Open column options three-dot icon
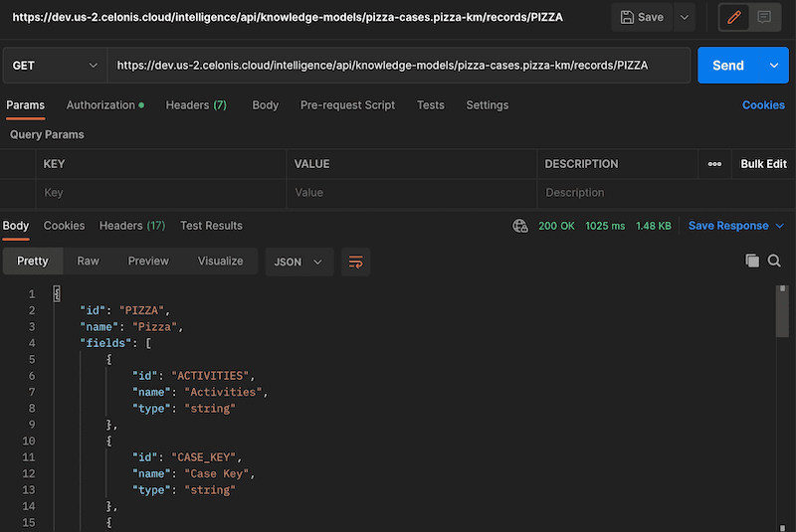 tap(714, 164)
